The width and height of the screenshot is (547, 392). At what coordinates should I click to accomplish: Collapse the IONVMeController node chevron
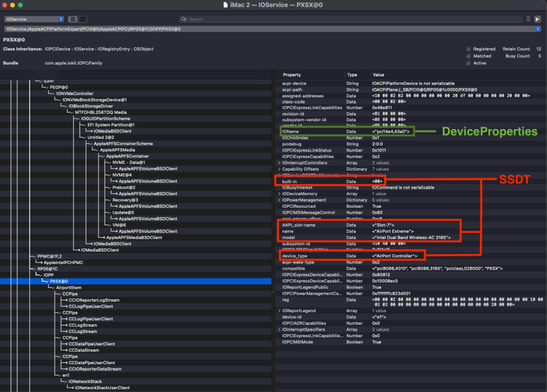[52, 93]
